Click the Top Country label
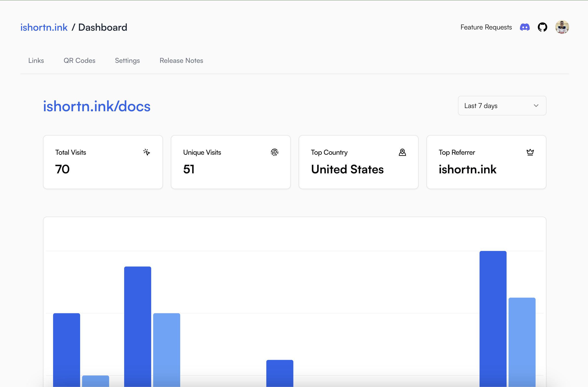 point(329,152)
